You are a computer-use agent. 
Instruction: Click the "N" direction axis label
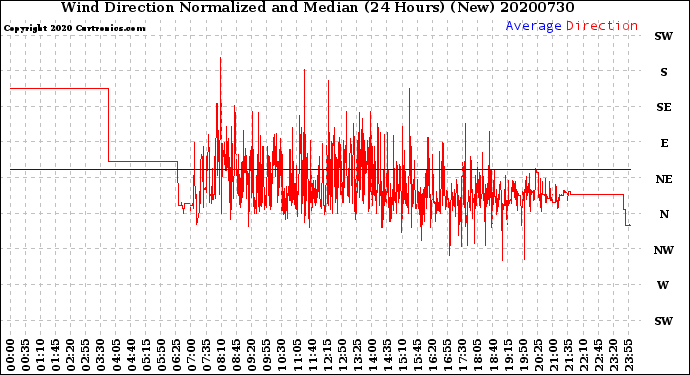(x=664, y=214)
